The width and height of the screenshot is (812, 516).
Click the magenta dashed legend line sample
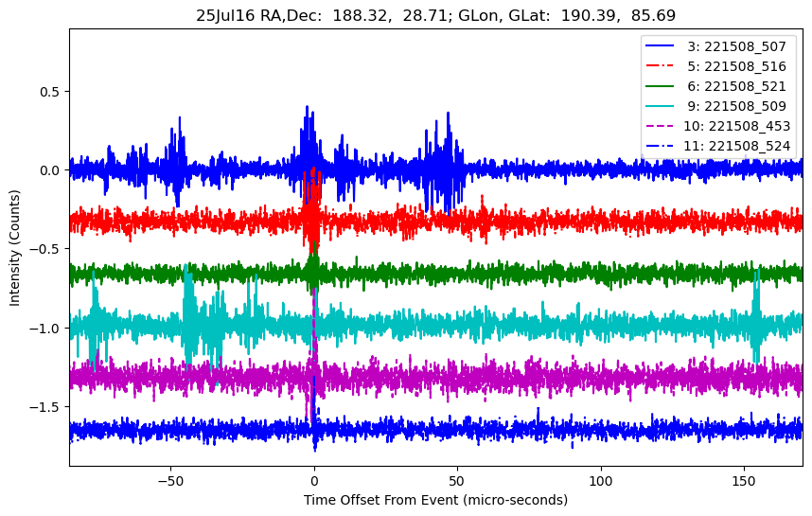point(660,126)
